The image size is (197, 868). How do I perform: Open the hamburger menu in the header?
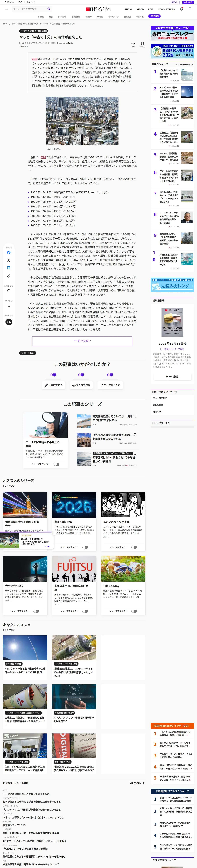tap(6, 9)
